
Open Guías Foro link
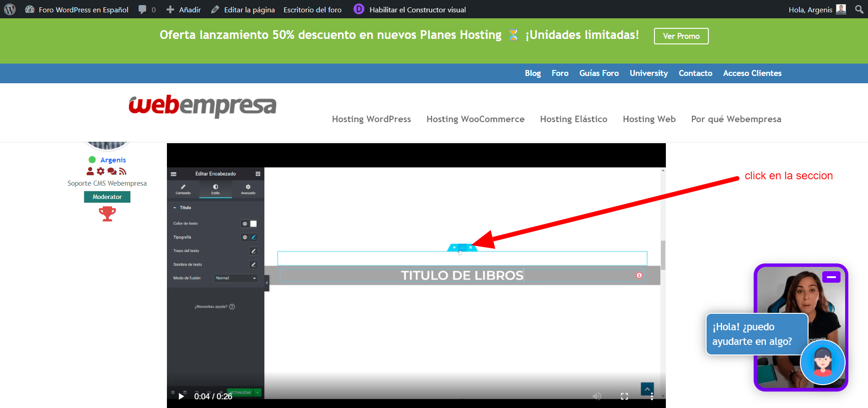pos(599,73)
